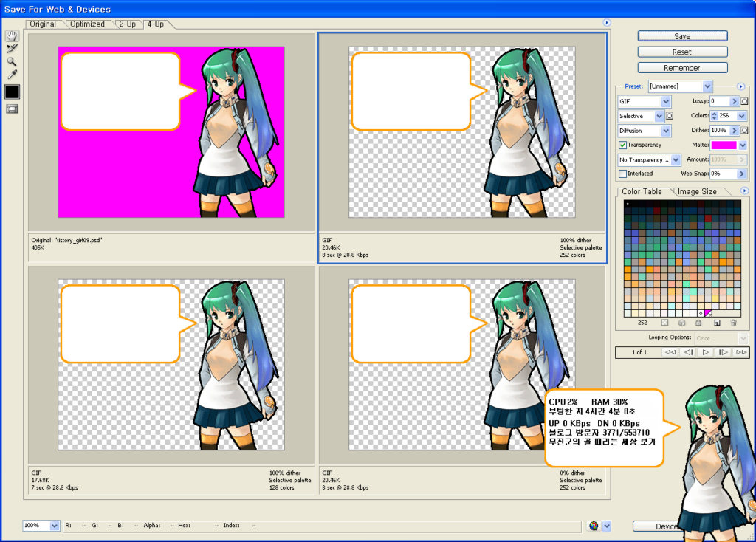The height and width of the screenshot is (542, 756).
Task: Select the magenta transparent swatch in Color Table
Action: pos(708,313)
